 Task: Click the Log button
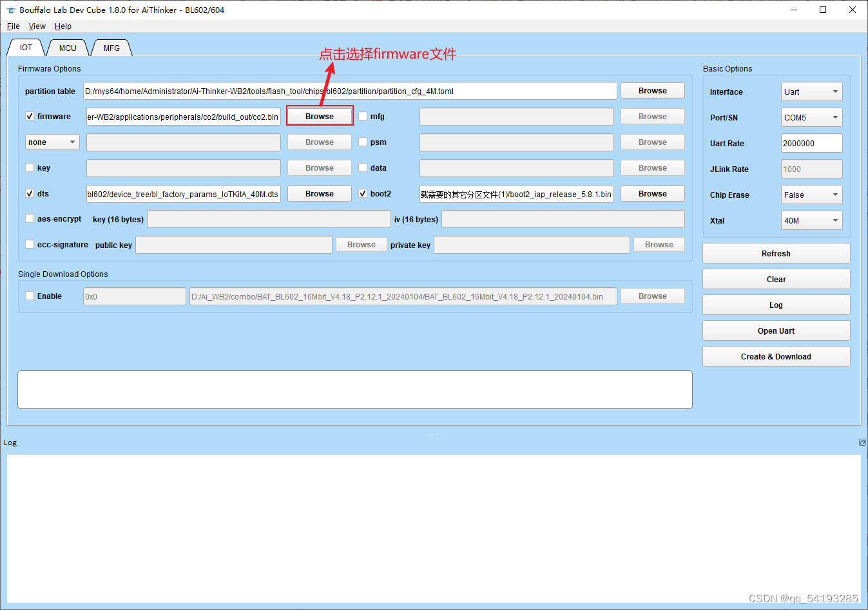click(x=776, y=305)
